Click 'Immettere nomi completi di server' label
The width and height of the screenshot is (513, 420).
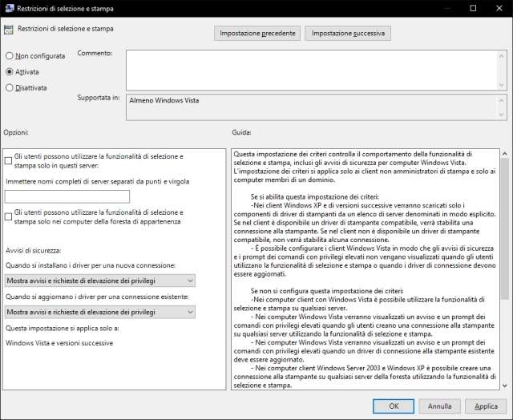(98, 181)
